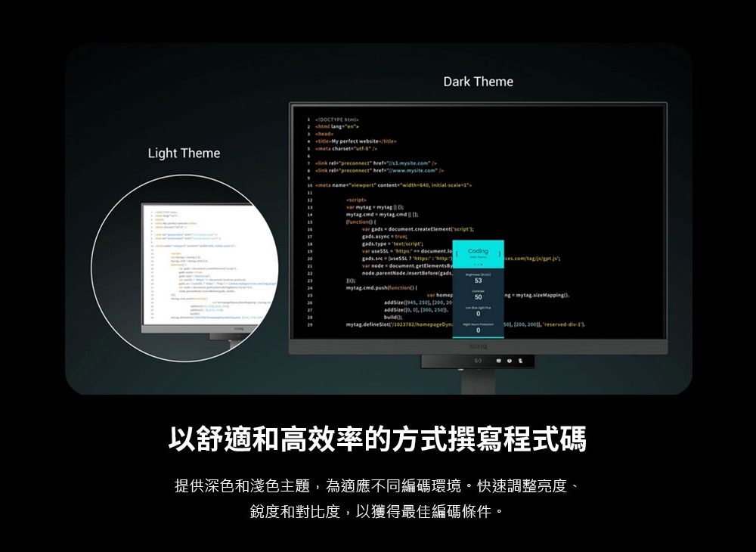Click the rightmost power icon on the bezel
This screenshot has width=756, height=552.
pyautogui.click(x=521, y=361)
